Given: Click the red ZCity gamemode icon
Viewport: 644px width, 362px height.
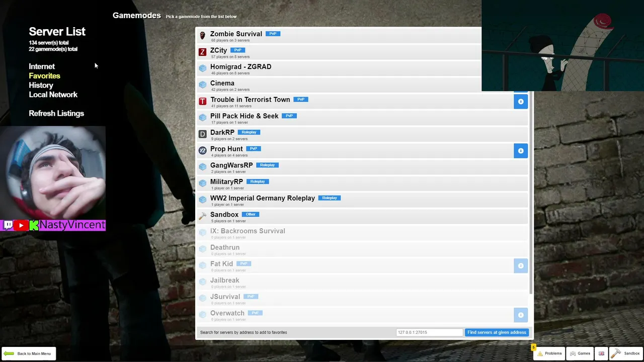Looking at the screenshot, I should pos(202,52).
